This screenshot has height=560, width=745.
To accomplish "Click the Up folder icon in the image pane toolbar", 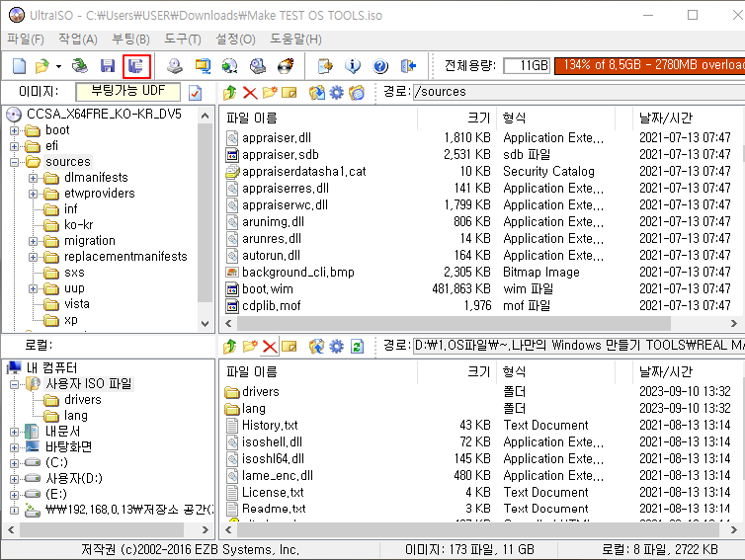I will (230, 92).
